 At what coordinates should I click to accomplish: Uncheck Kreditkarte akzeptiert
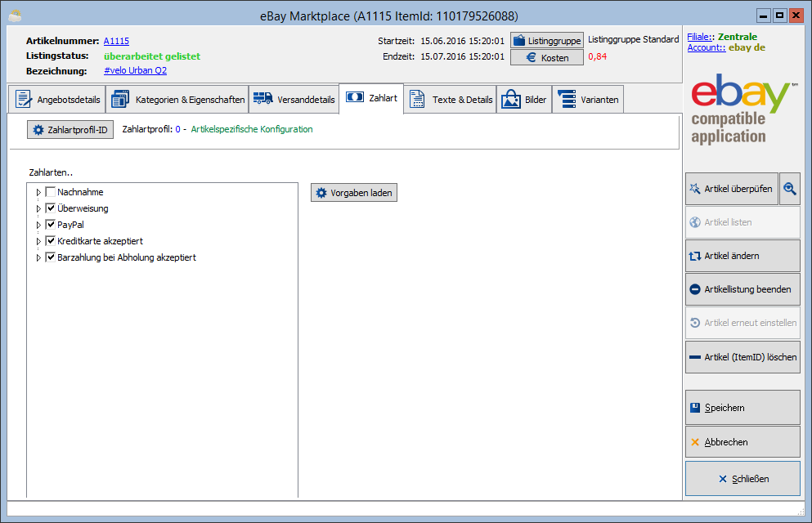pyautogui.click(x=50, y=241)
